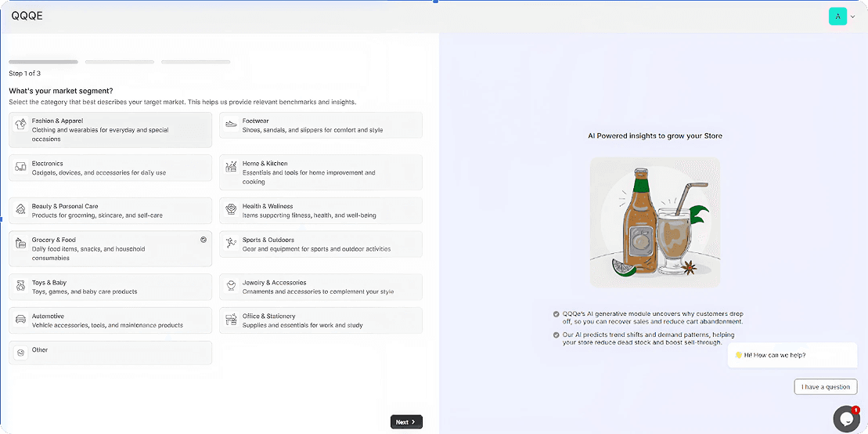Click the Health & Wellness icon
Image resolution: width=868 pixels, height=434 pixels.
(231, 210)
